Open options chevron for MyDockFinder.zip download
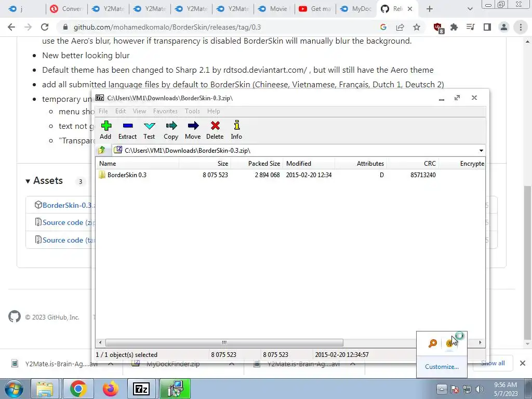This screenshot has height=399, width=532. click(x=231, y=364)
